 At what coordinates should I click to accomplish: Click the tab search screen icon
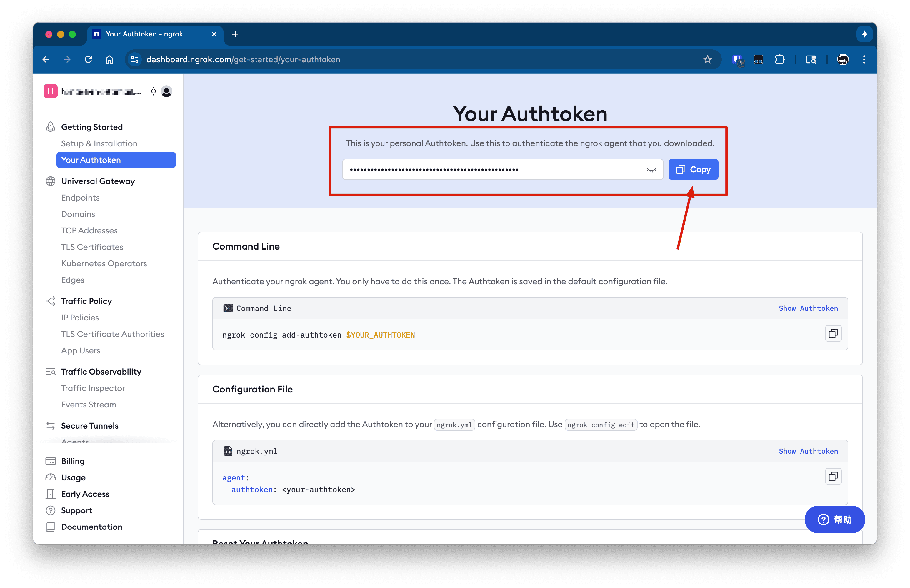click(x=811, y=60)
